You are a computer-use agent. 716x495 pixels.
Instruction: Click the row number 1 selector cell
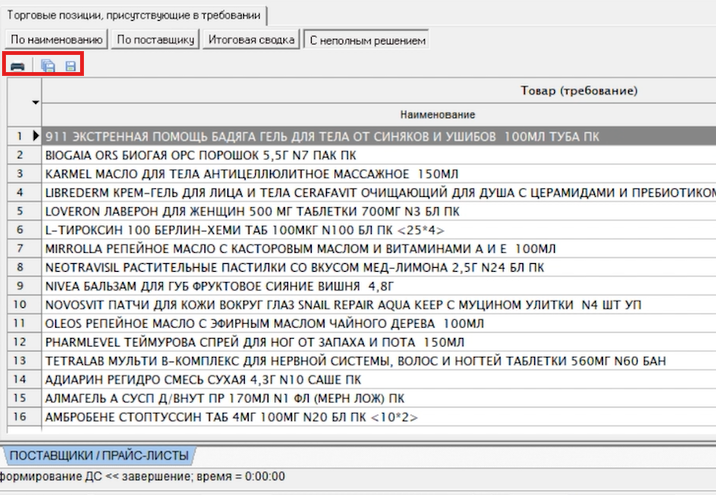pos(24,136)
